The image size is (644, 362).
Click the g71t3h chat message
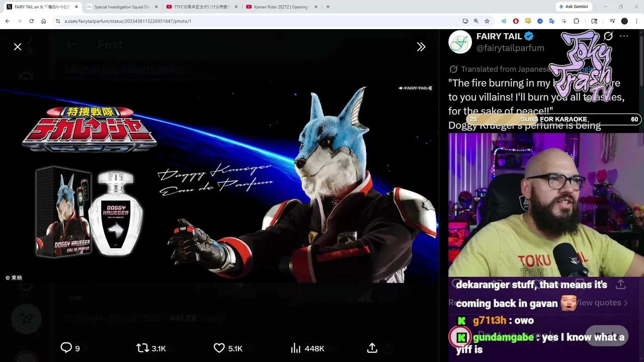[x=496, y=320]
